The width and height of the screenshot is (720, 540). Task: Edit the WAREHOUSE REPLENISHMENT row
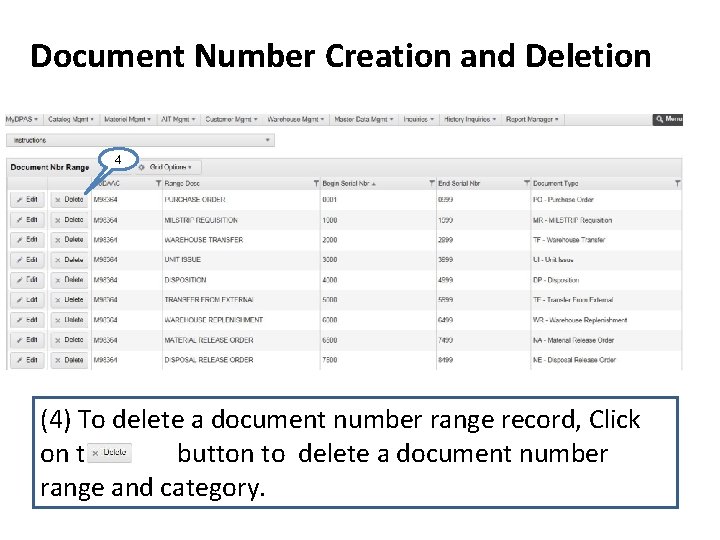(x=27, y=320)
